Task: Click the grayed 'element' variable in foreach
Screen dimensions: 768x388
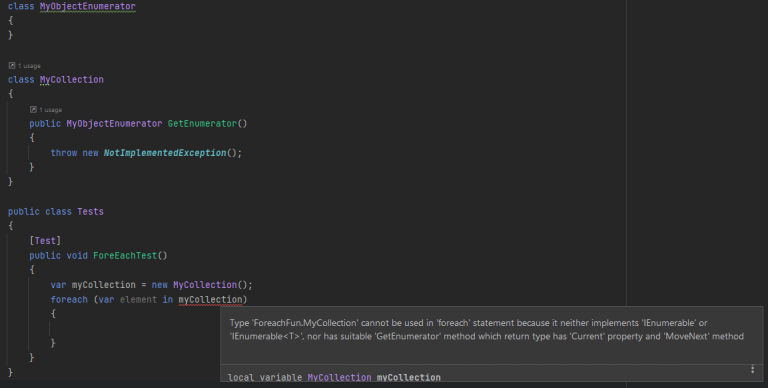Action: tap(139, 299)
